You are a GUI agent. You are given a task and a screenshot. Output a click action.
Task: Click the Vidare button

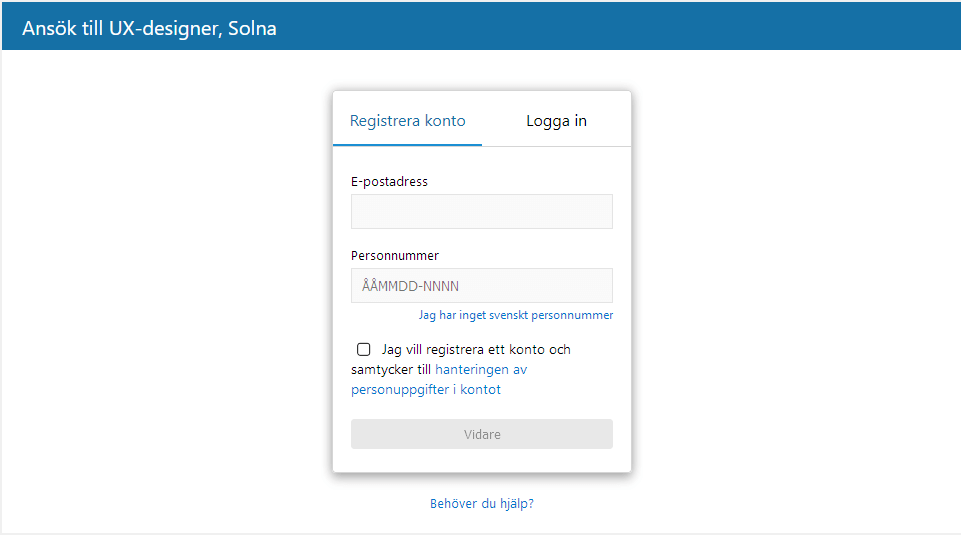pos(482,434)
